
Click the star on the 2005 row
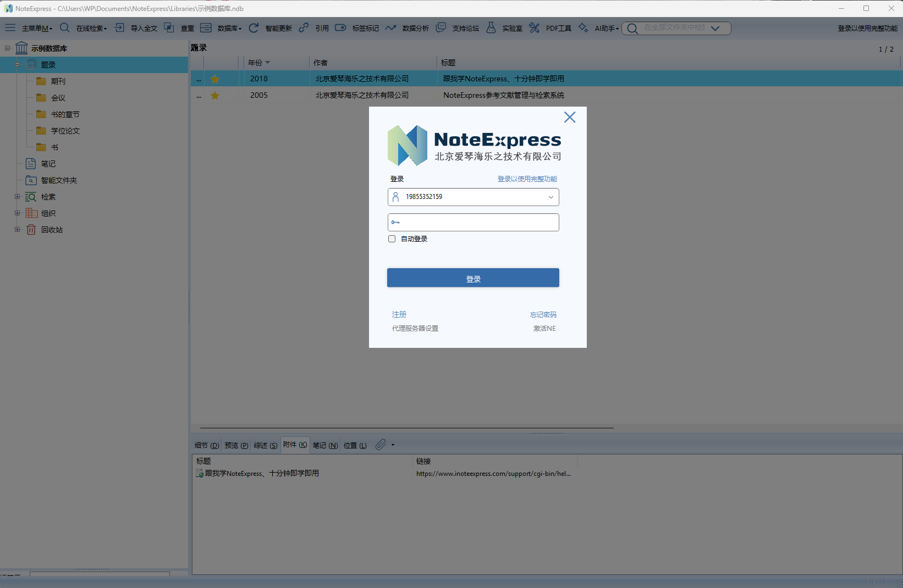click(215, 95)
